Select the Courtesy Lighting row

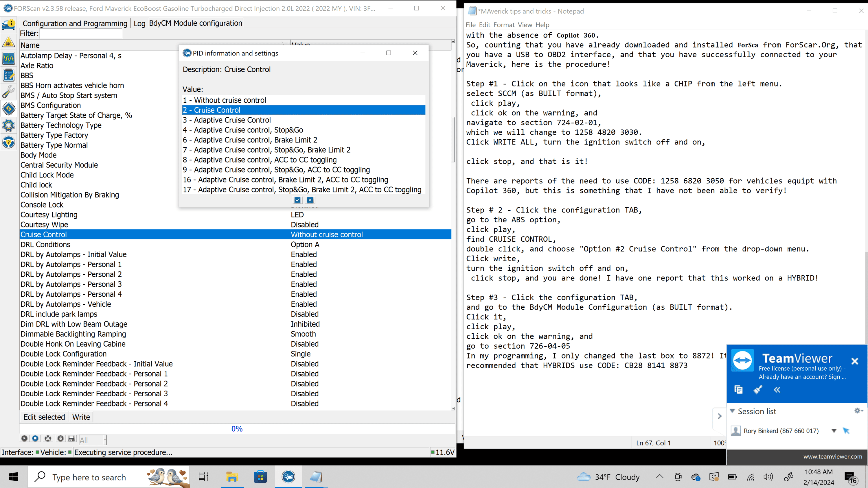point(235,215)
